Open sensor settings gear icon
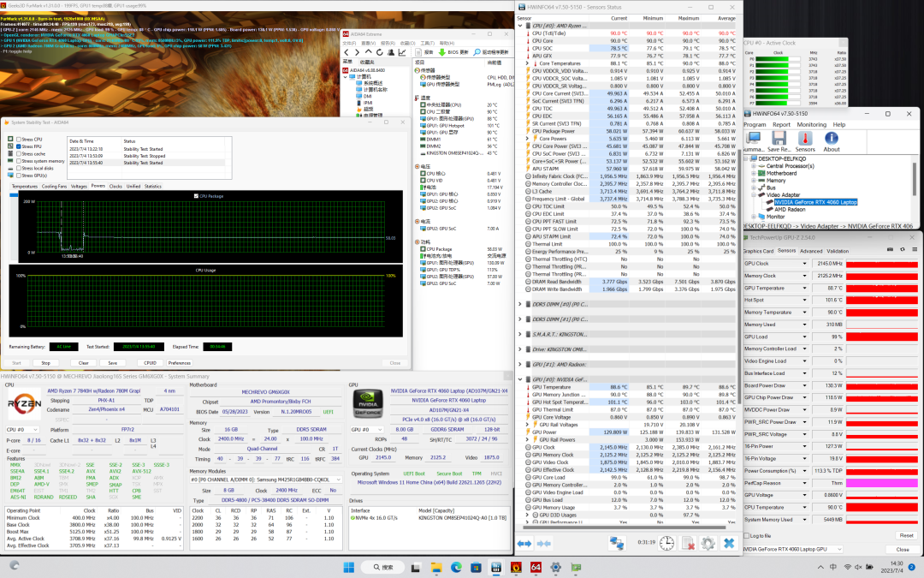The image size is (924, 578). point(708,543)
